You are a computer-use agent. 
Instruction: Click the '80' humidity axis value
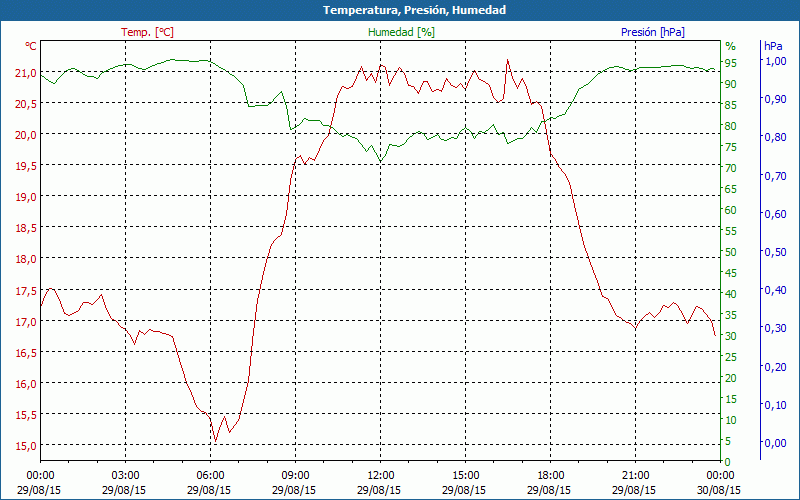[731, 127]
